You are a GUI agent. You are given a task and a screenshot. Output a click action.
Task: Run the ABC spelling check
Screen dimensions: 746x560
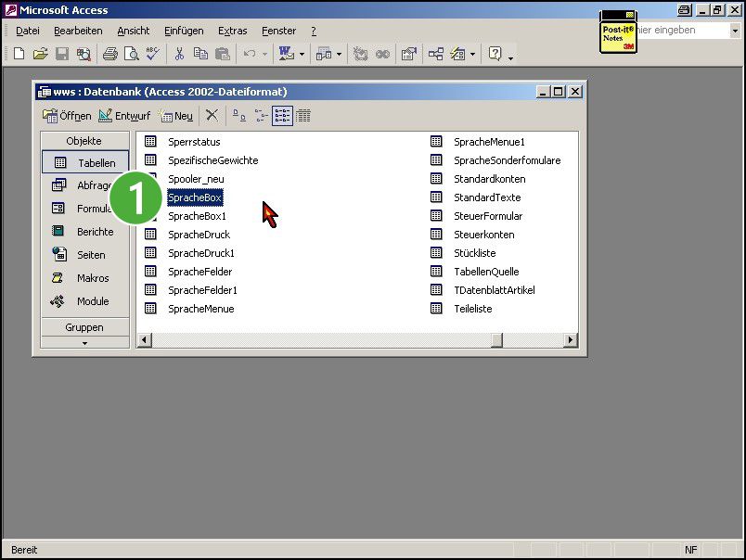153,54
